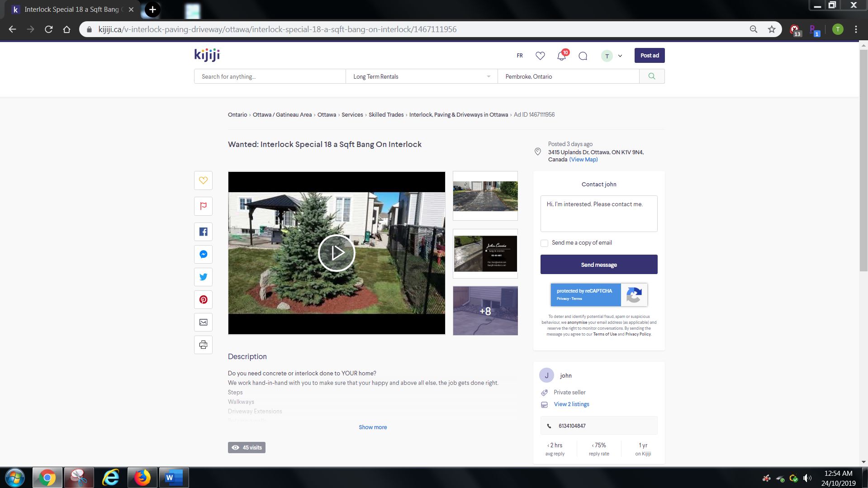Click the green search magnifier button
Viewport: 868px width, 488px height.
click(652, 76)
